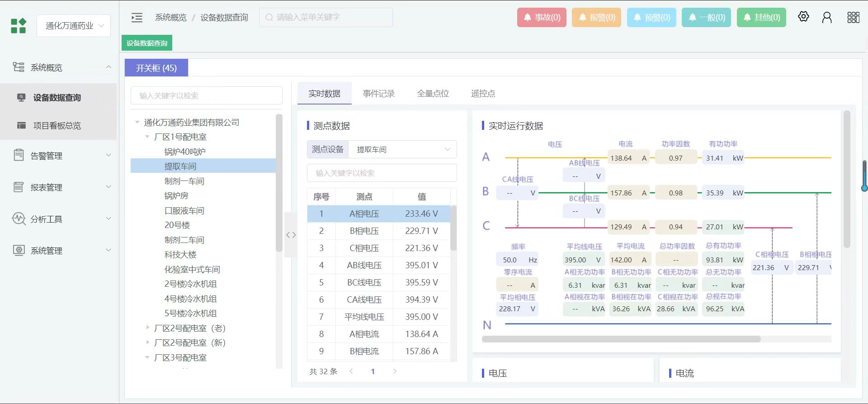868x404 pixels.
Task: Switch to the 遥控点 tab
Action: [483, 94]
